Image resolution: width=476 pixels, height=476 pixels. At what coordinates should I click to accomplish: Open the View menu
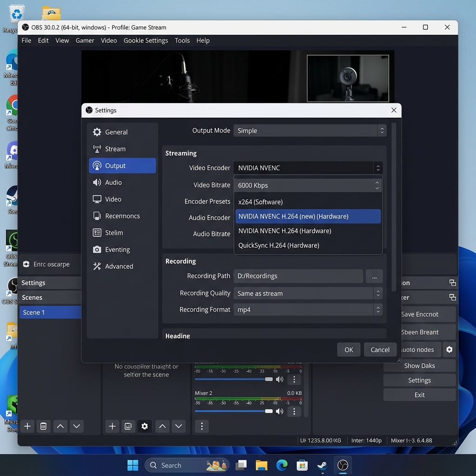pos(62,40)
